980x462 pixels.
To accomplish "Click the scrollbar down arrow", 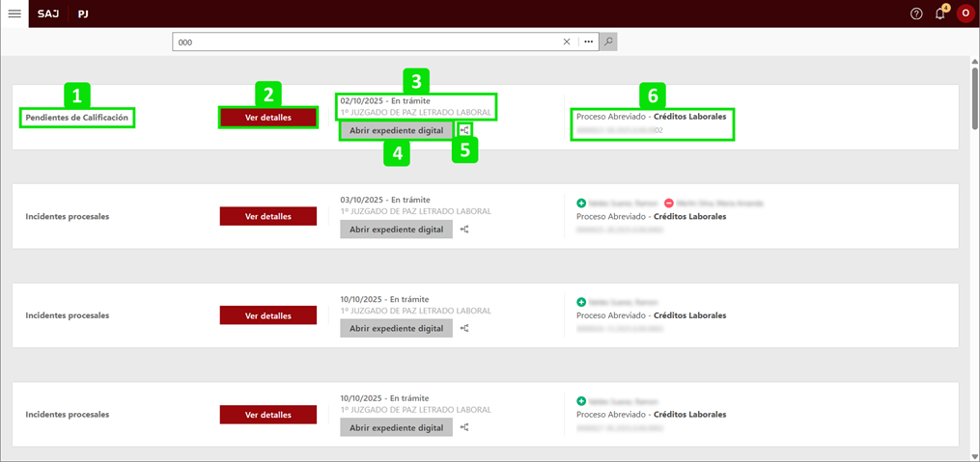I will tap(972, 454).
